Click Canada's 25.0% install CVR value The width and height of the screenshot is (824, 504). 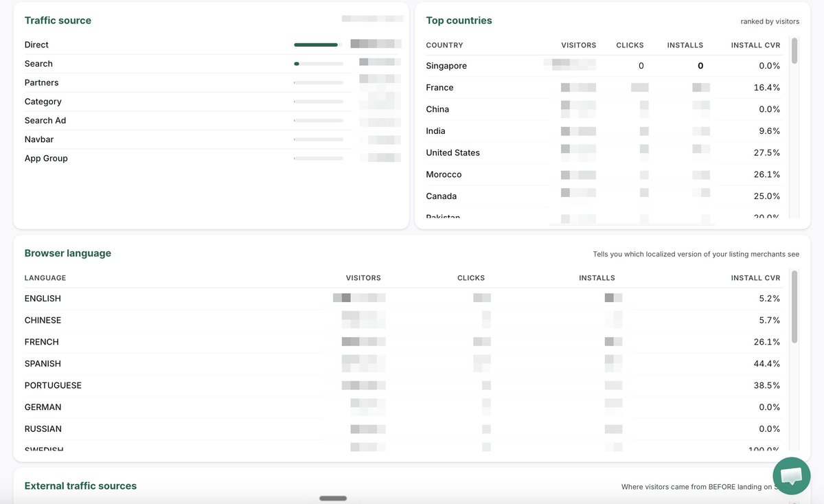click(767, 196)
